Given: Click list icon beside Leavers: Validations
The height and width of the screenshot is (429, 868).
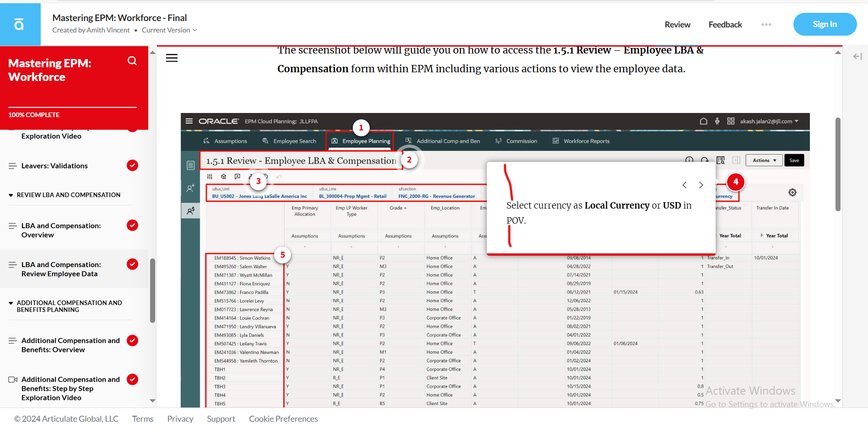Looking at the screenshot, I should (13, 166).
